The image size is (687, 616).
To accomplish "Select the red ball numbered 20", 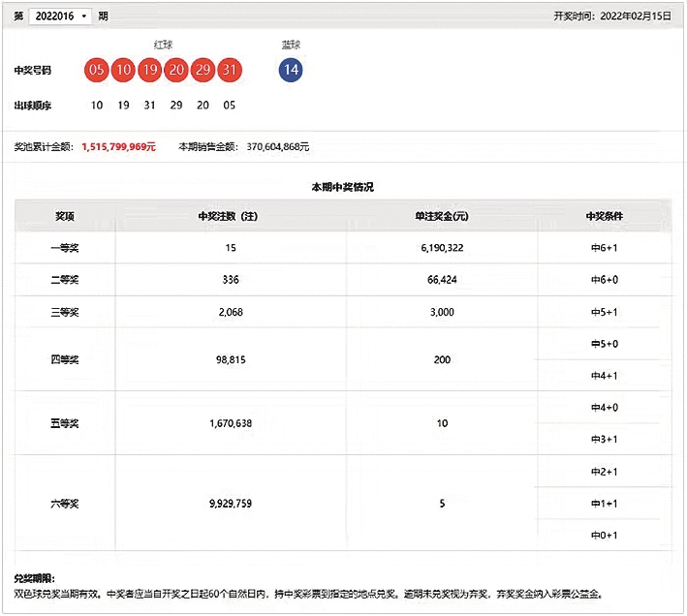I will click(175, 70).
